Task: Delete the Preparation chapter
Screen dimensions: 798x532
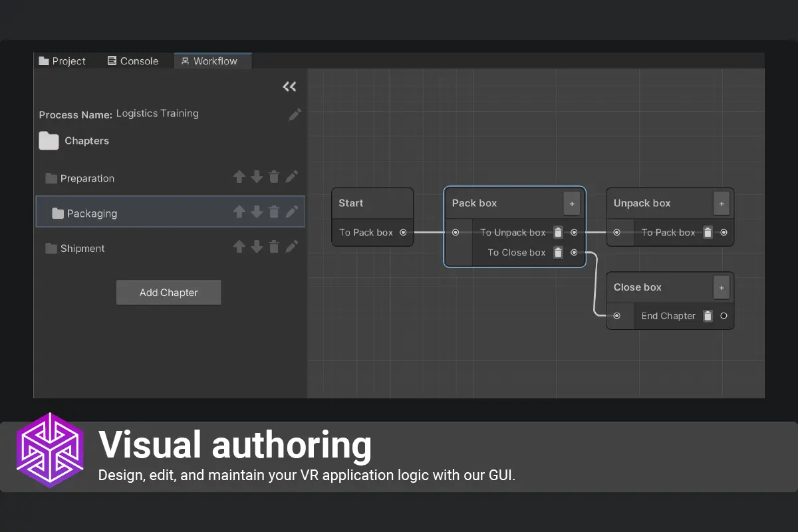Action: coord(274,177)
